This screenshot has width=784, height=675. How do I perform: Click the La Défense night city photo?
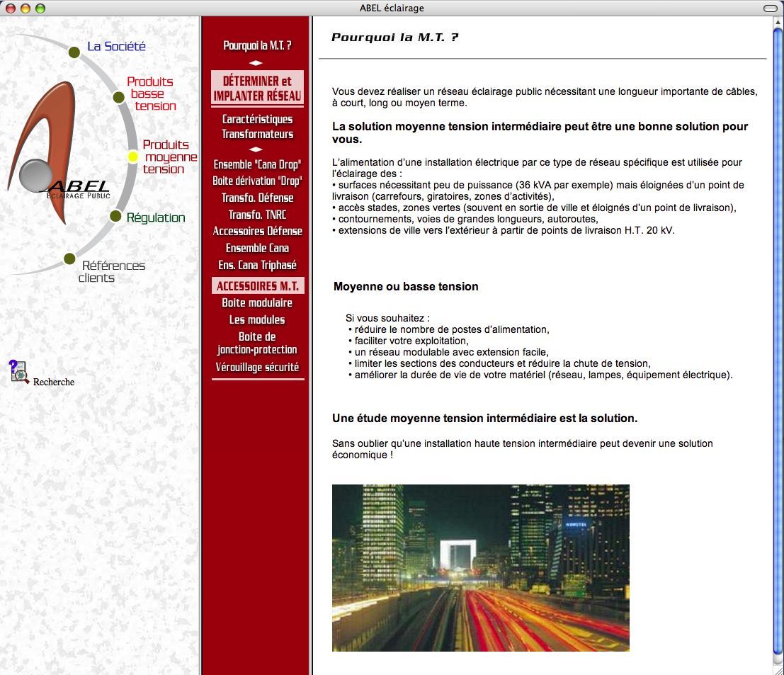coord(480,567)
